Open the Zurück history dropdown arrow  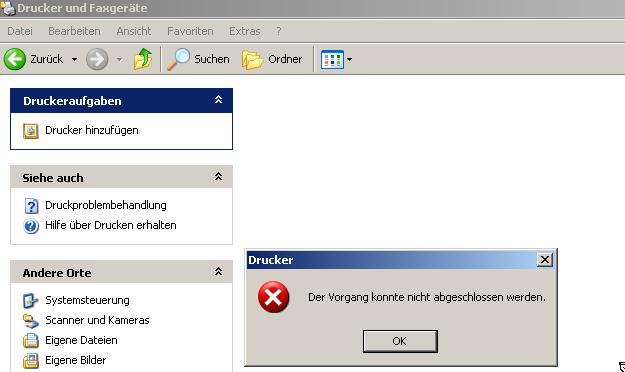(75, 59)
